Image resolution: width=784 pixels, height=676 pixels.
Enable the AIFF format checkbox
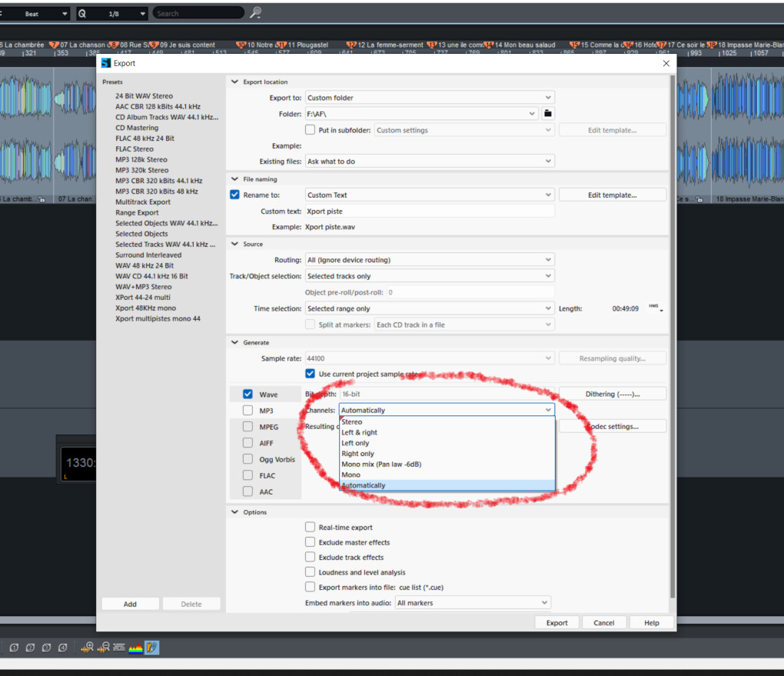tap(247, 443)
